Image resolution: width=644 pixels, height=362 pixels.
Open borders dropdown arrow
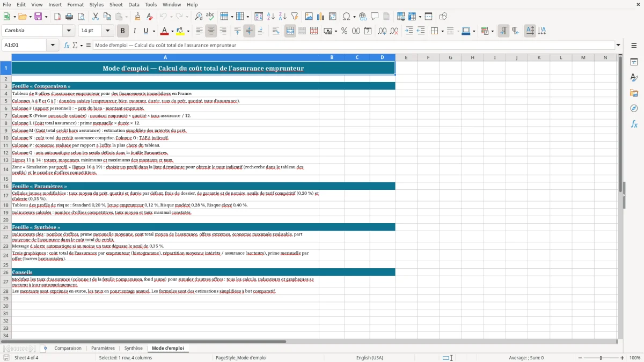[x=443, y=31]
